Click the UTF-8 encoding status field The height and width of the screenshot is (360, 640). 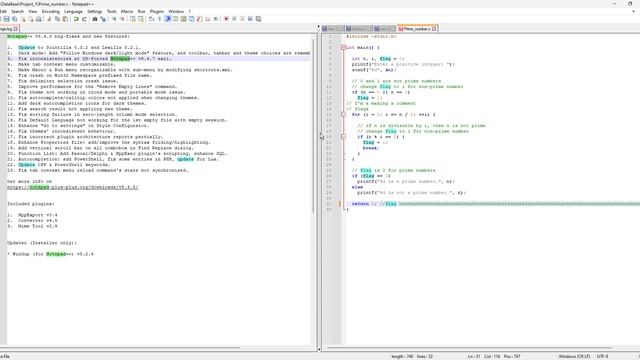click(602, 356)
